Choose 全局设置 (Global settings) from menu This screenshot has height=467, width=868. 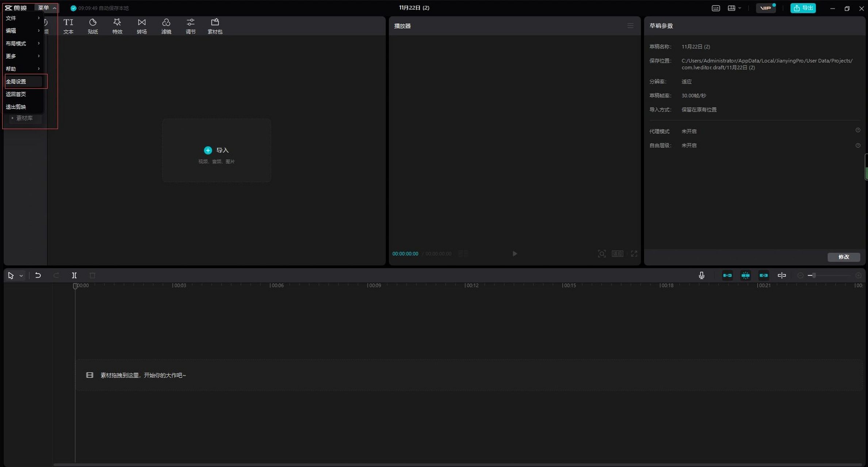coord(23,81)
